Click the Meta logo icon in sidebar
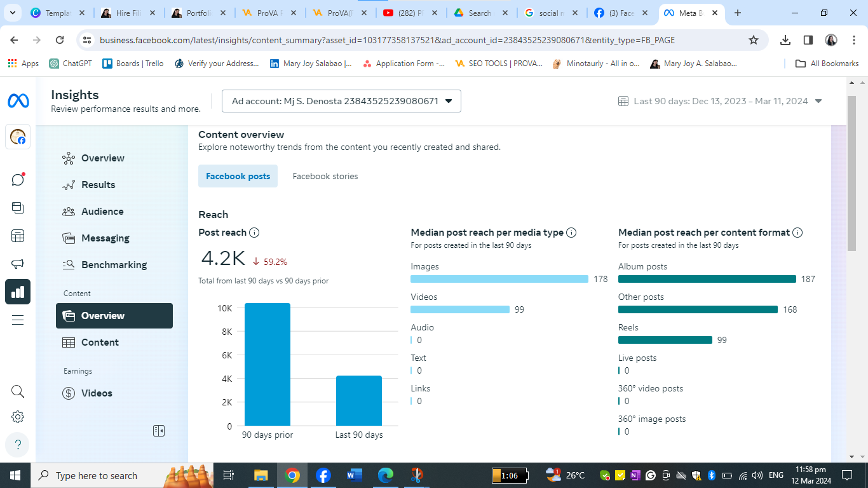 click(x=18, y=100)
